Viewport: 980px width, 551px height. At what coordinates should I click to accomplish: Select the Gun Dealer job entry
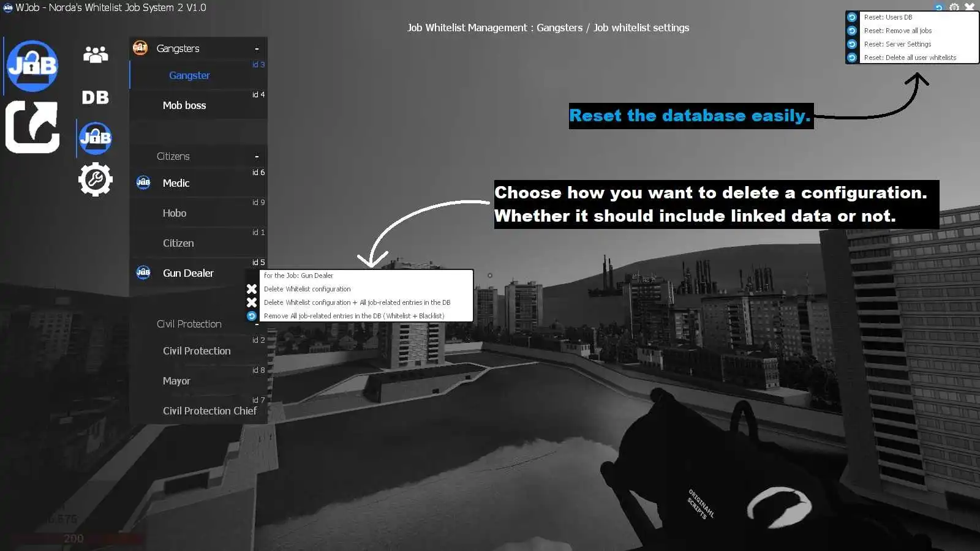click(187, 273)
